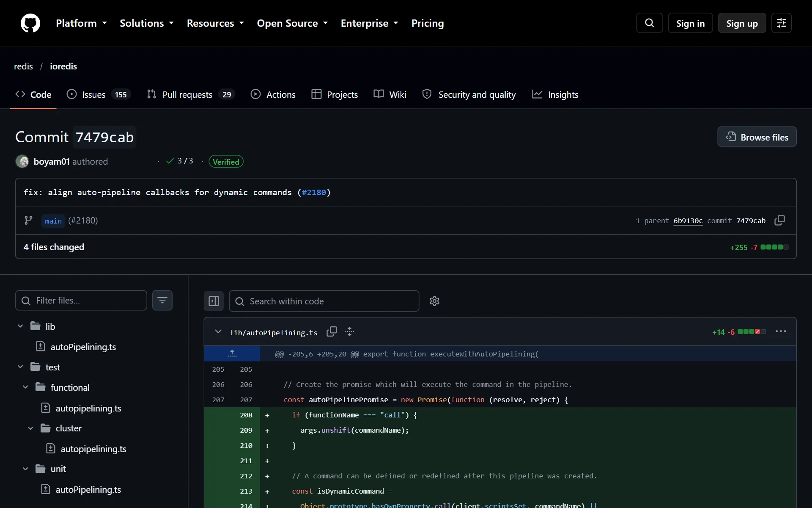This screenshot has height=508, width=812.
Task: Open parent commit 6b9130c
Action: tap(688, 221)
